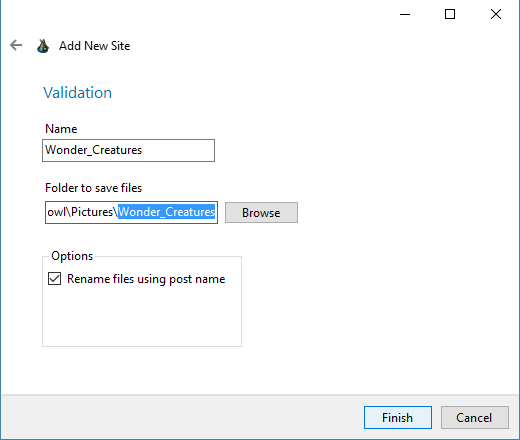Click the Validation heading

tap(77, 93)
